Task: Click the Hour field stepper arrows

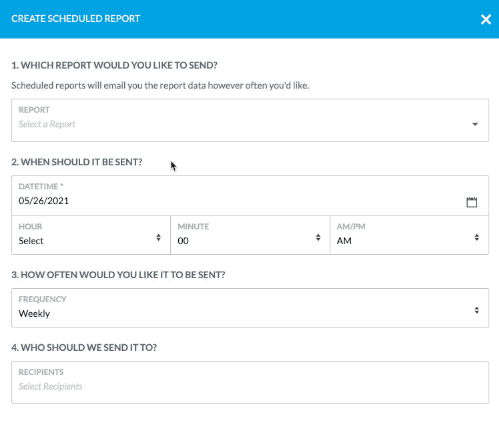Action: [158, 237]
